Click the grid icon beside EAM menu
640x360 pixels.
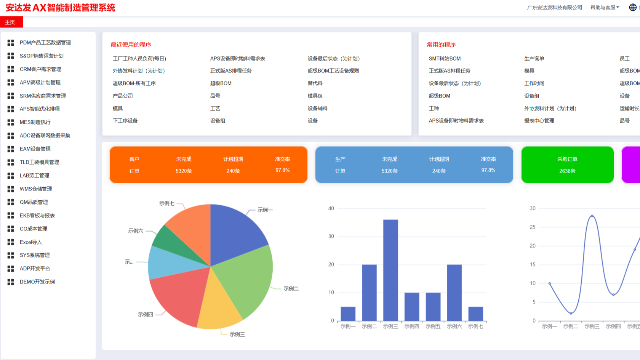point(11,149)
